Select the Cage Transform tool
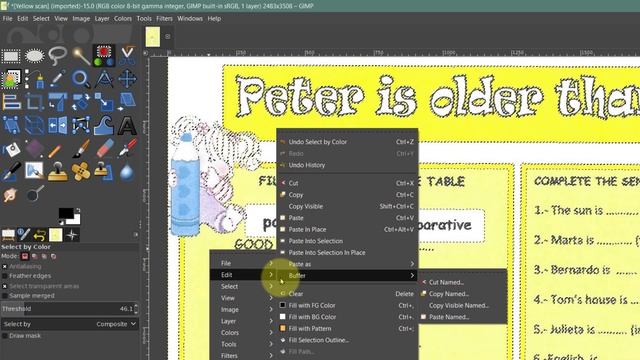This screenshot has height=360, width=640. 81,125
